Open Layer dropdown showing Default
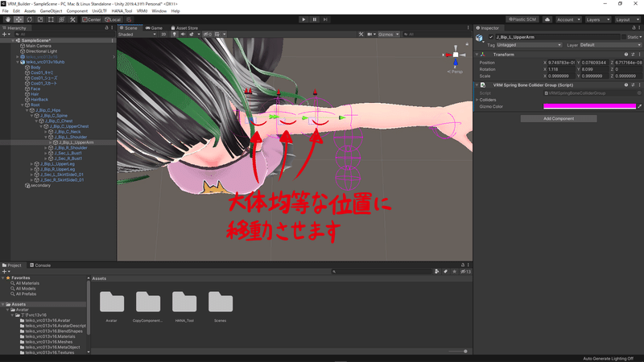The width and height of the screenshot is (644, 362). tap(610, 45)
